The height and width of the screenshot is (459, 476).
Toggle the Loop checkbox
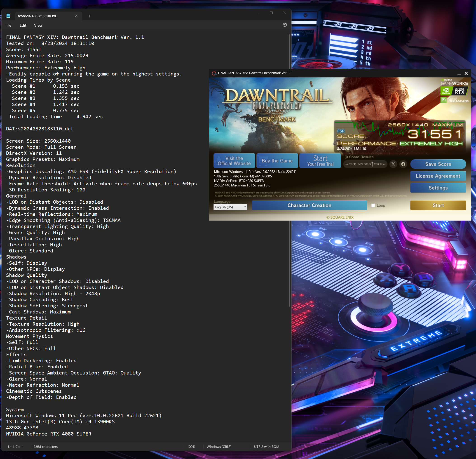click(x=373, y=206)
